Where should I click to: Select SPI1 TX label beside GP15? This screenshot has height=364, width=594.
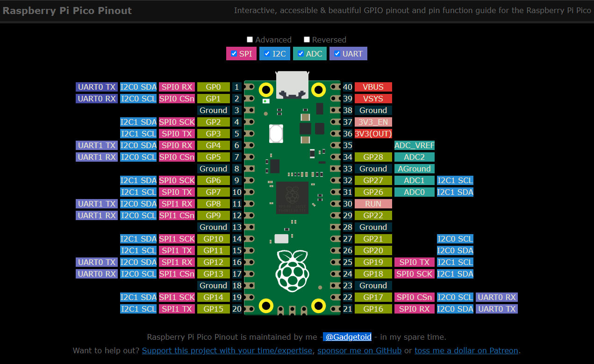tap(177, 309)
